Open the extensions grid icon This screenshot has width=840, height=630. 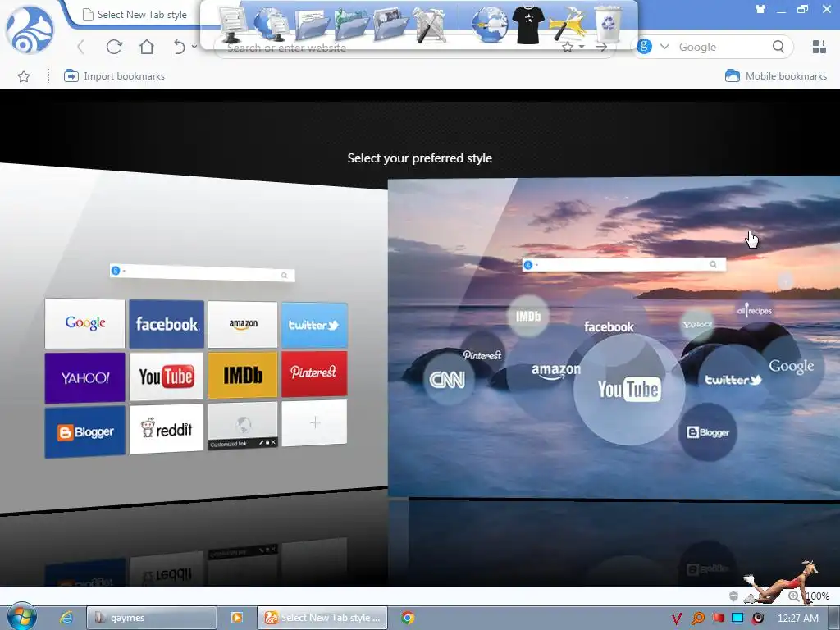point(819,47)
